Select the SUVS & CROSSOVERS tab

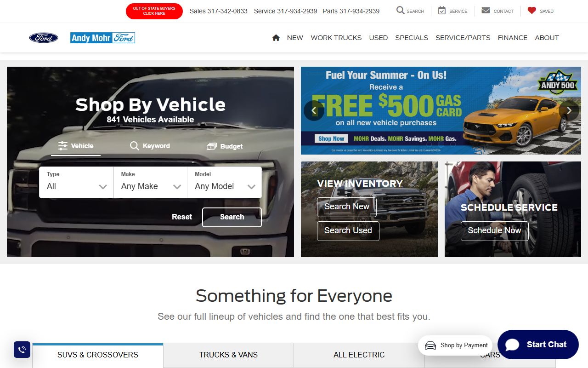(x=98, y=355)
